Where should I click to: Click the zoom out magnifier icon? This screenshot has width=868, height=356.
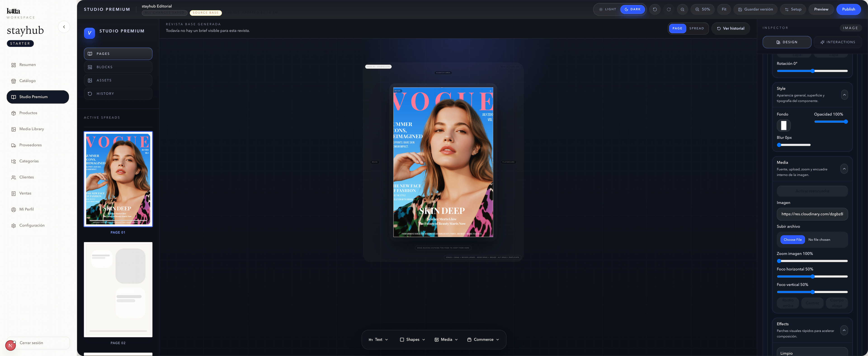682,9
